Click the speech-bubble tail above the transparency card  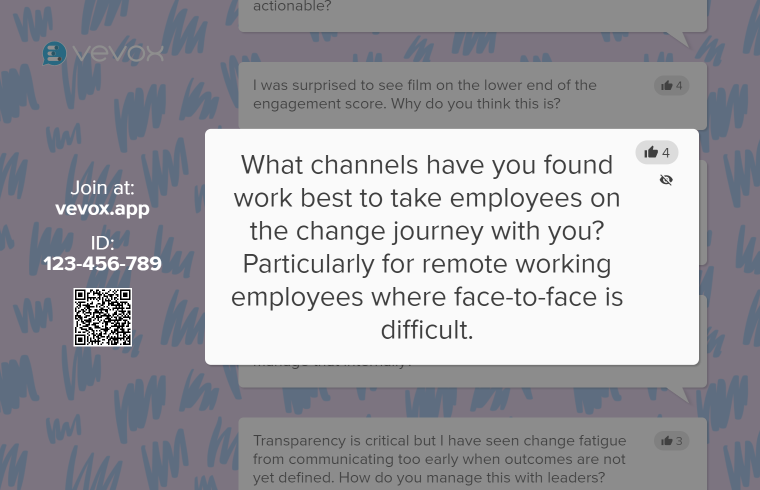pyautogui.click(x=678, y=394)
